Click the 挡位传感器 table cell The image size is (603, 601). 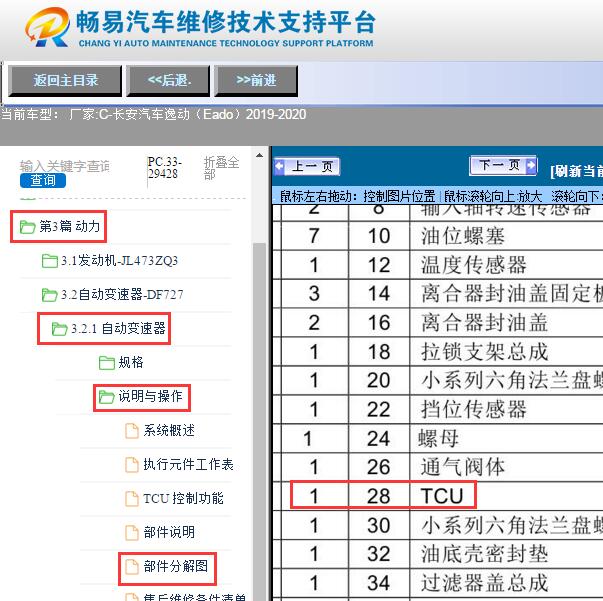pyautogui.click(x=473, y=409)
